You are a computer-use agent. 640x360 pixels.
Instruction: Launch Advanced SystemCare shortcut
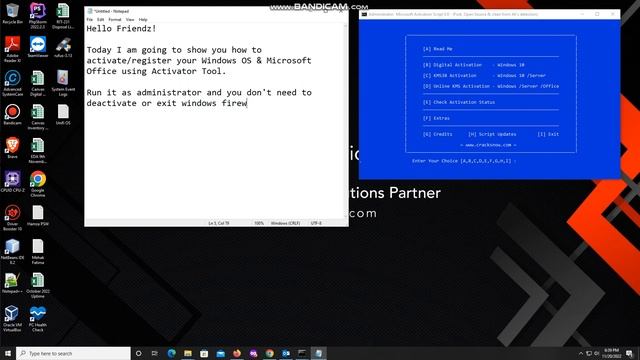[12, 83]
